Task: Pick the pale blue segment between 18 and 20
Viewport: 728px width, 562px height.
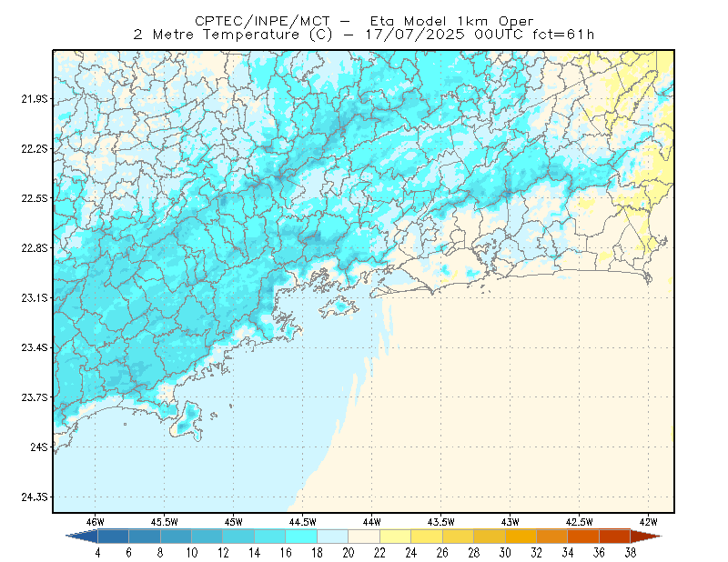Action: pyautogui.click(x=333, y=537)
